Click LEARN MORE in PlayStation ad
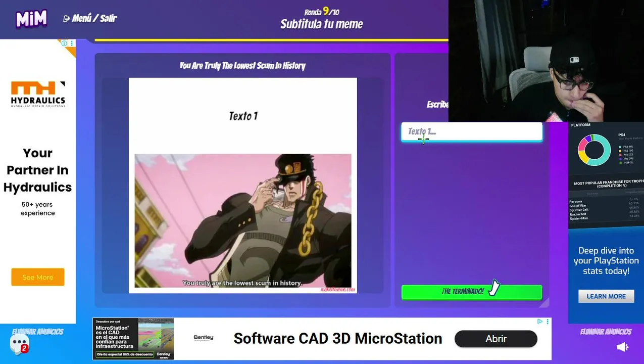The image size is (644, 364). pos(606,296)
